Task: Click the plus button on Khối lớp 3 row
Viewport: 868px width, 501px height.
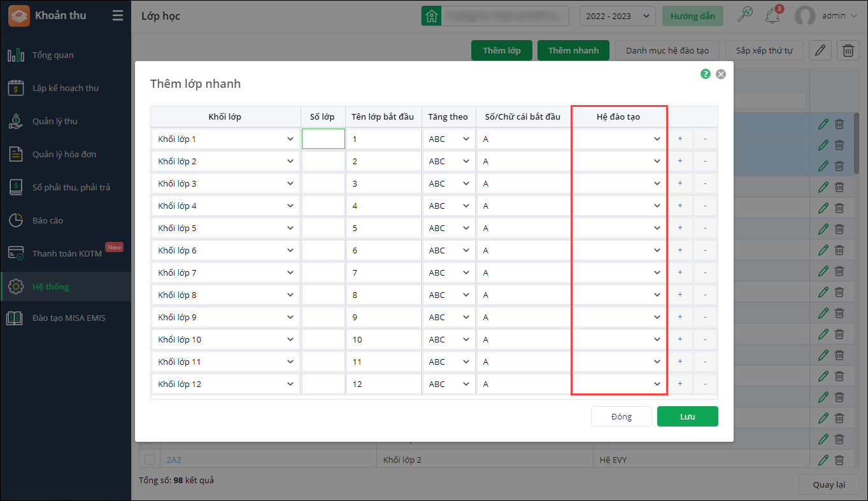Action: 680,183
